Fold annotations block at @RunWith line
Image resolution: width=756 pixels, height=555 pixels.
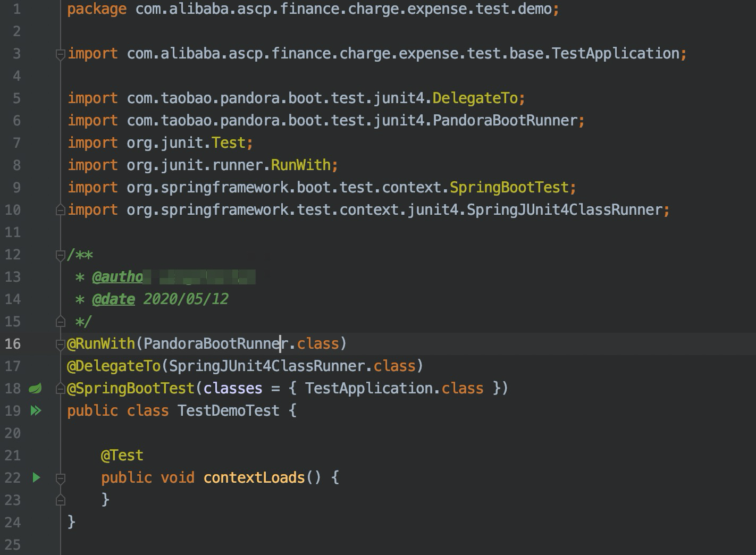(x=61, y=344)
